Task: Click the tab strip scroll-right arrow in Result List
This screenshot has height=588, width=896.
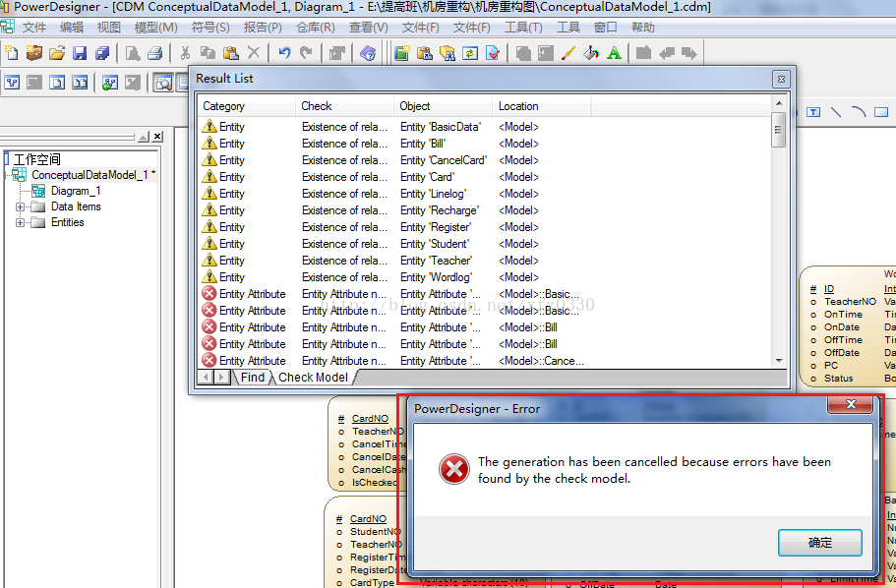Action: click(222, 378)
